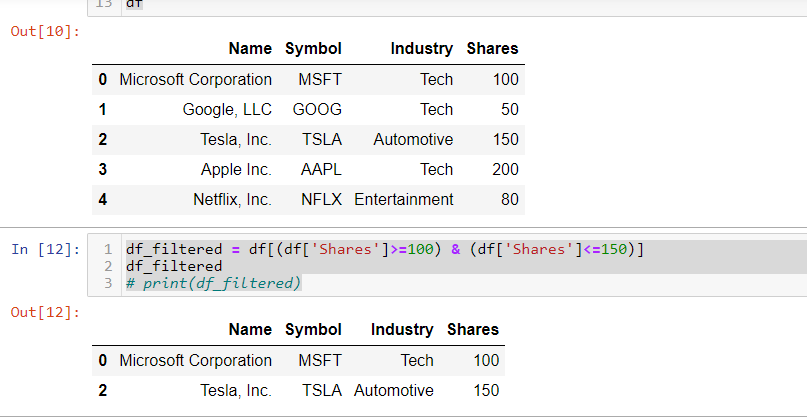Click the Out[10] output prompt label

pyautogui.click(x=45, y=31)
